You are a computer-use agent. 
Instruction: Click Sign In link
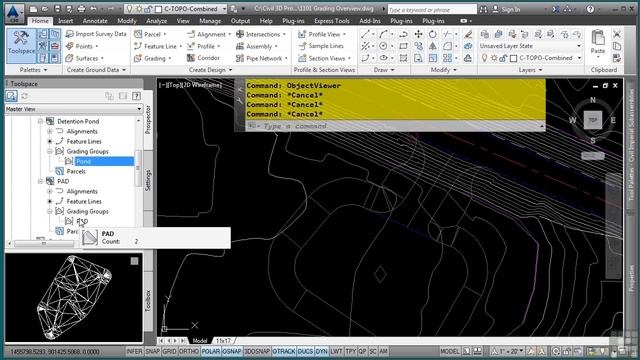[x=511, y=9]
